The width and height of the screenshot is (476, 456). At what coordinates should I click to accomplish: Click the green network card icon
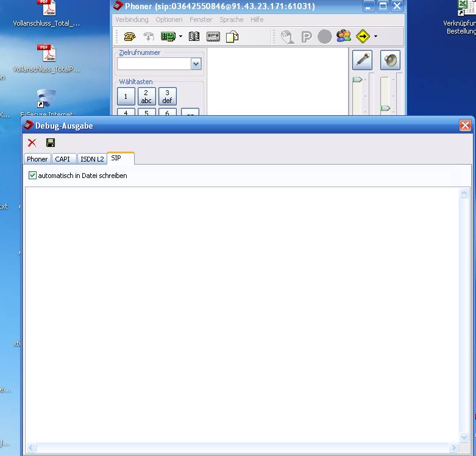(168, 37)
